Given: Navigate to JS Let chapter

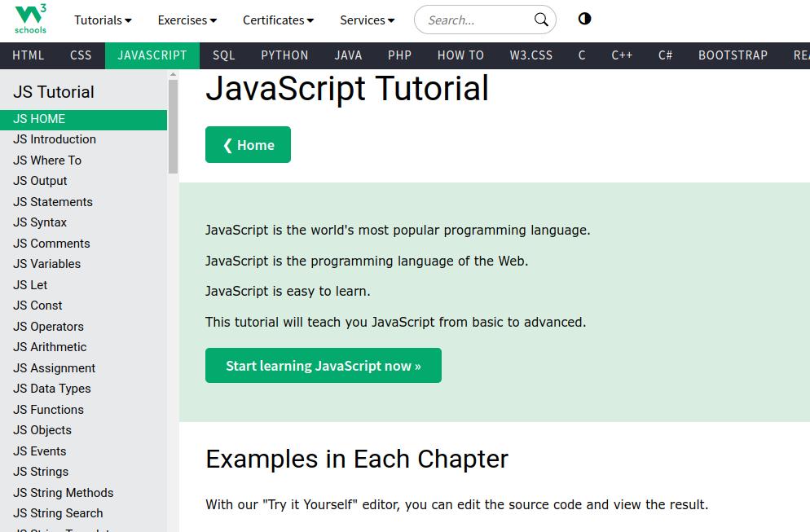Looking at the screenshot, I should (x=83, y=285).
